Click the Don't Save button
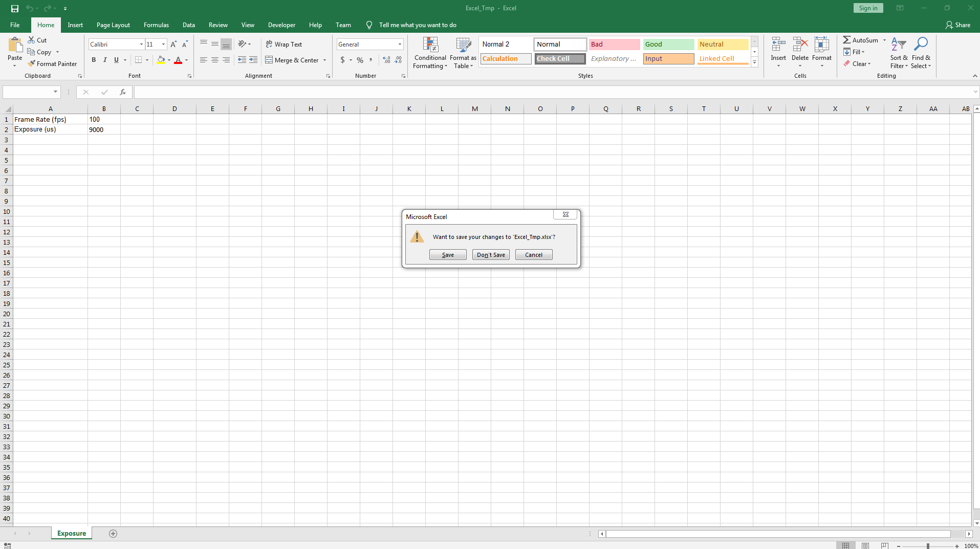980x549 pixels. coord(491,255)
